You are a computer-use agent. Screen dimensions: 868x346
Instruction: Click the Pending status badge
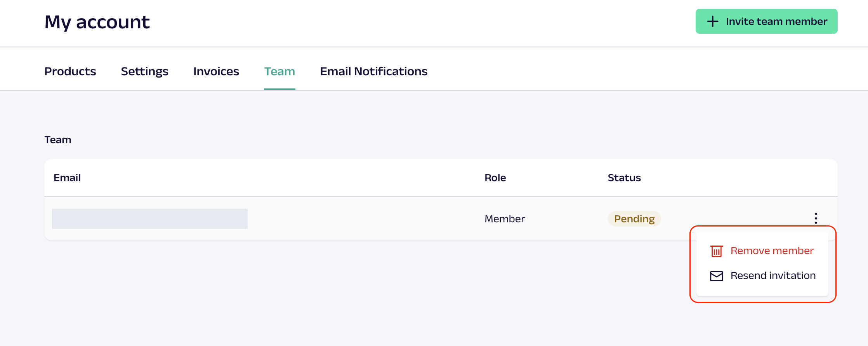634,219
